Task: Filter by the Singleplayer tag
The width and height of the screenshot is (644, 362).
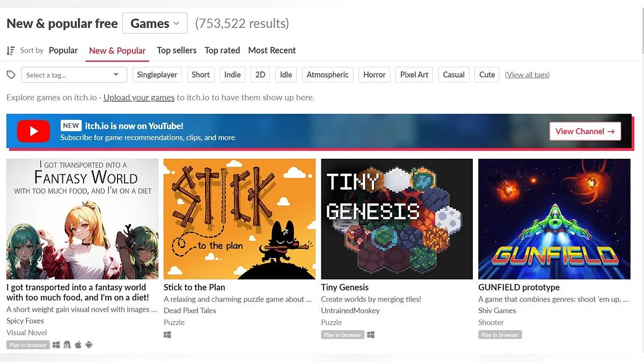Action: point(157,75)
